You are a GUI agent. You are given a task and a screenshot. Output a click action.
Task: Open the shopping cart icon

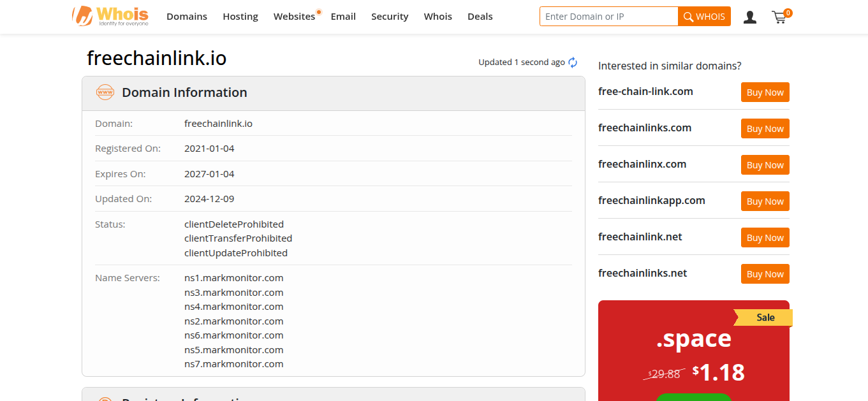[x=781, y=17]
